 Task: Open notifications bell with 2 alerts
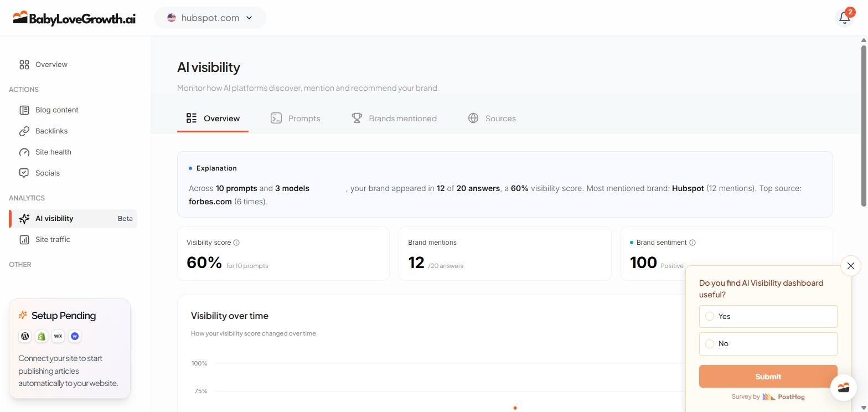(x=845, y=18)
